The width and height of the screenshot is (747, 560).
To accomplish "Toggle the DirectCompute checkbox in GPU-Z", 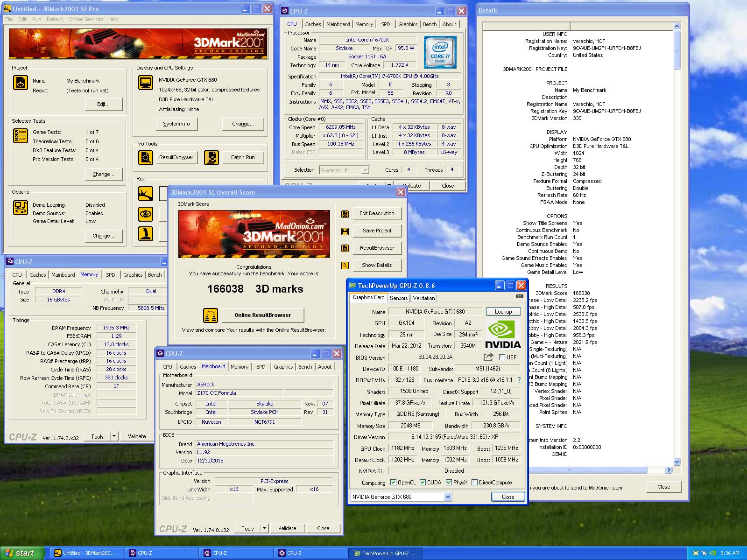I will pyautogui.click(x=474, y=483).
